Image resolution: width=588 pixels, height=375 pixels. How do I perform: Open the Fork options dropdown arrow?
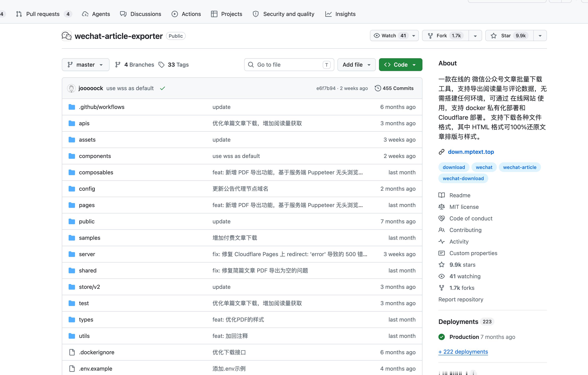coord(475,36)
